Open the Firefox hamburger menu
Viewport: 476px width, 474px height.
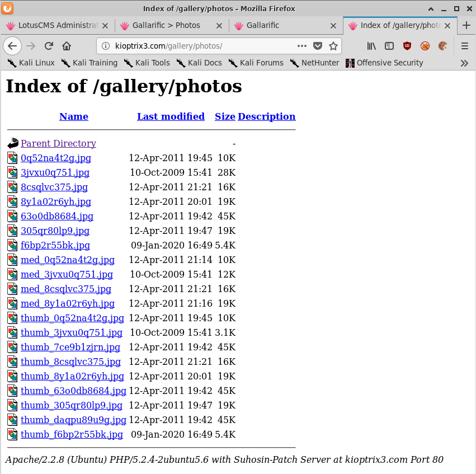(x=465, y=46)
